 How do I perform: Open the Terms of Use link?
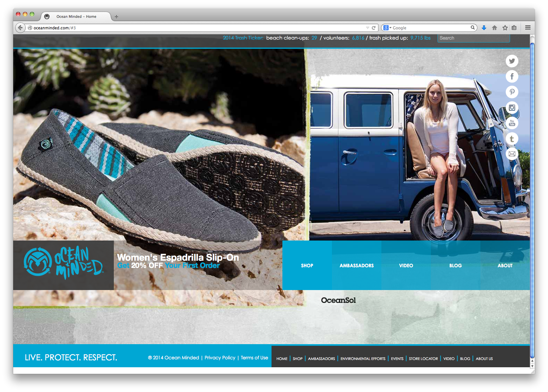[254, 358]
